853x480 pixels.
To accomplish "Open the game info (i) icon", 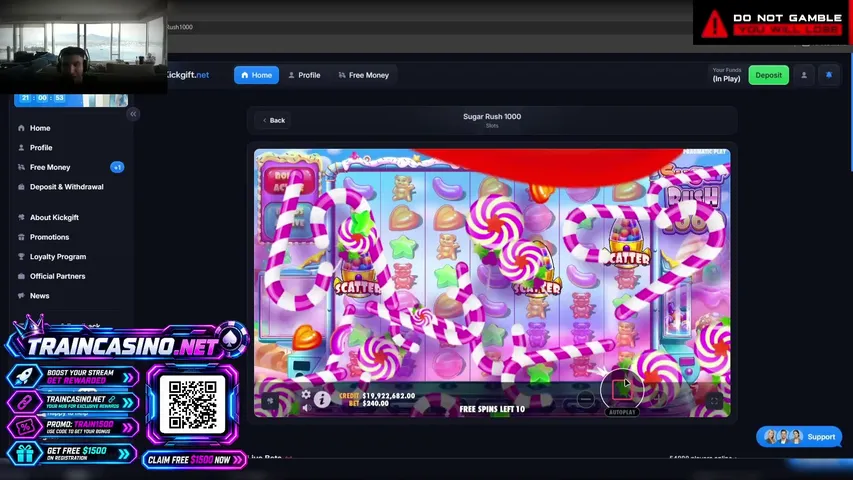I will click(322, 399).
